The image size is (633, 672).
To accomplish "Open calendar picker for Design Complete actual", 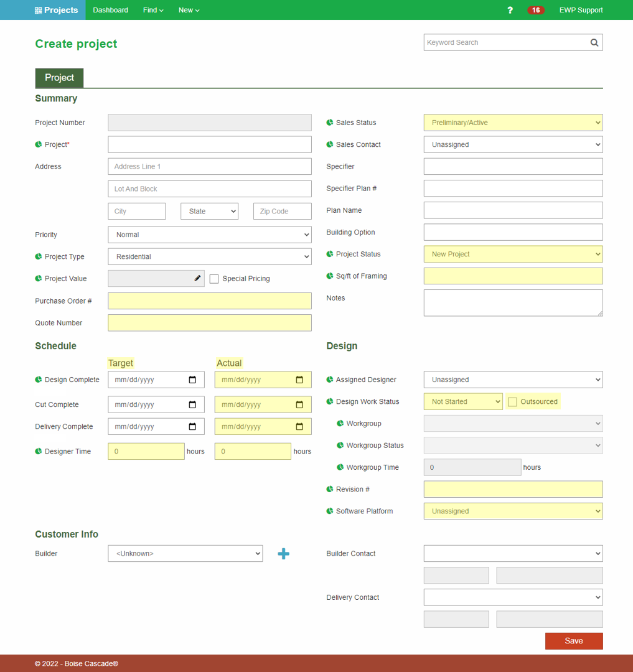I will pos(299,380).
